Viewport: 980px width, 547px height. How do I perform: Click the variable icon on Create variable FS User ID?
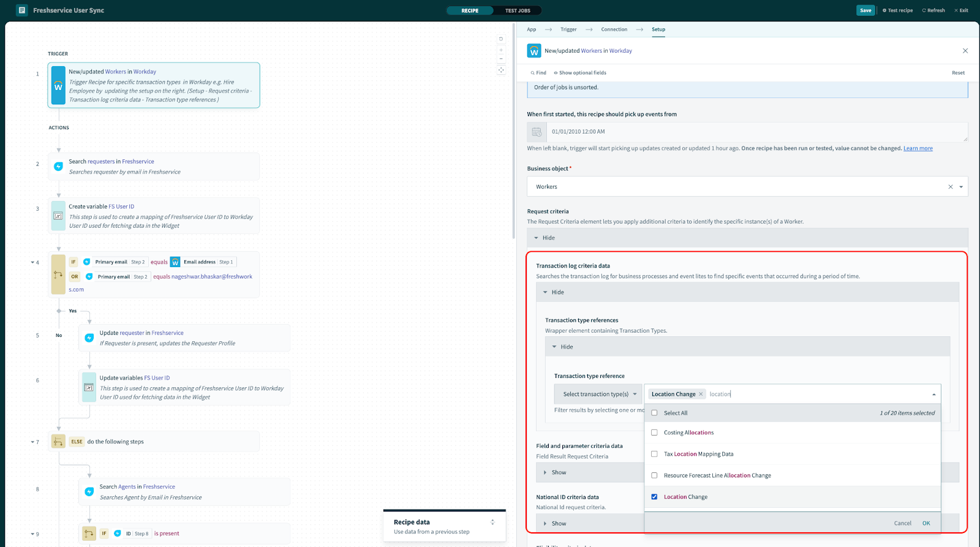click(58, 216)
